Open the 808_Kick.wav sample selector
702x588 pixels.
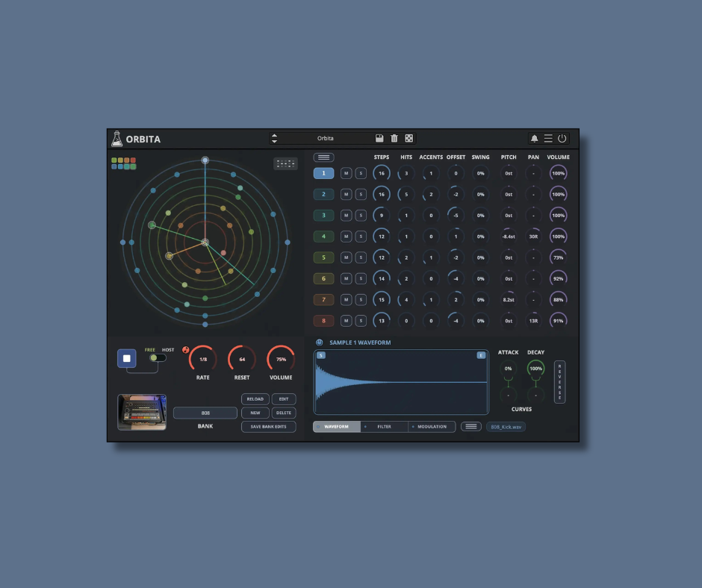506,427
